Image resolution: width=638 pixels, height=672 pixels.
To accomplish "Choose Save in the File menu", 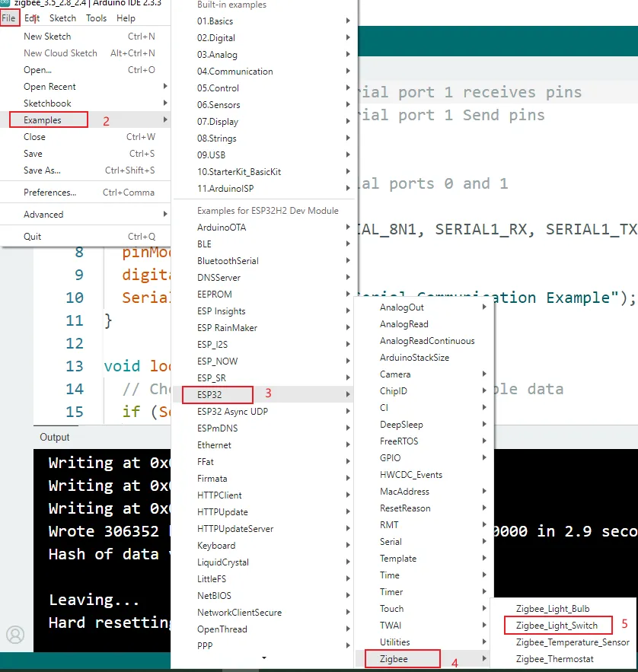I will (86, 154).
